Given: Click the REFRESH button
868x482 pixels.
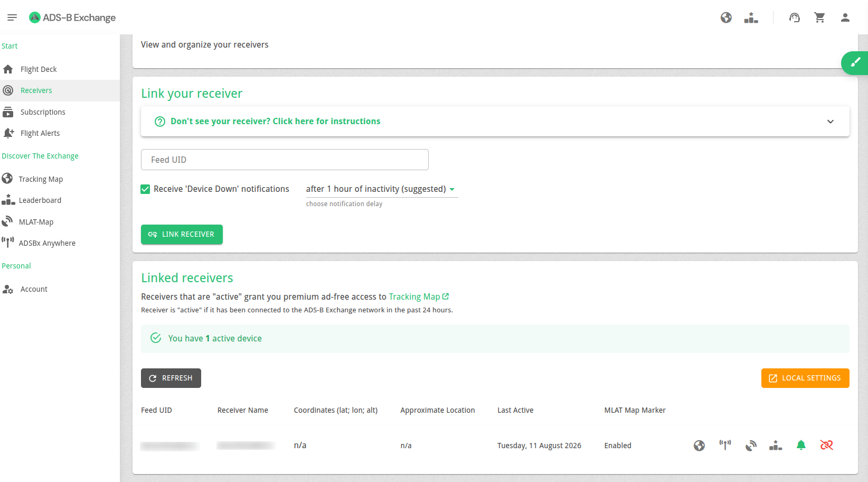Looking at the screenshot, I should [171, 378].
